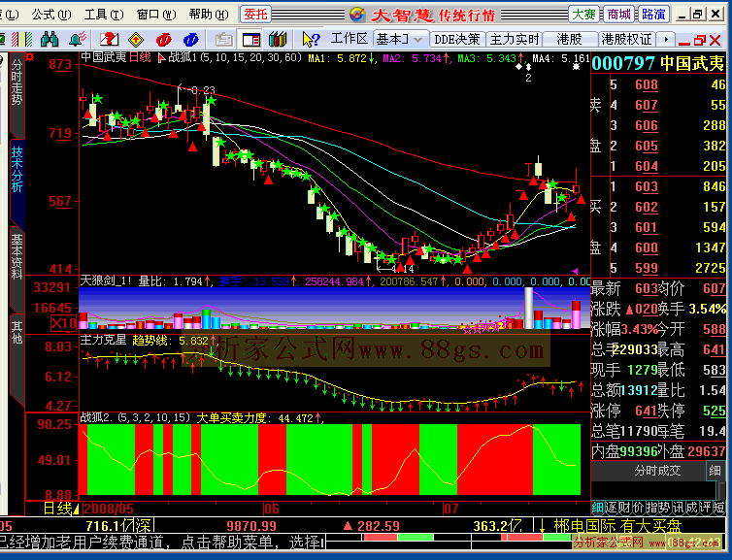This screenshot has width=732, height=560.
Task: Click the 天狼剑_1 volume indicator title
Action: click(x=106, y=280)
